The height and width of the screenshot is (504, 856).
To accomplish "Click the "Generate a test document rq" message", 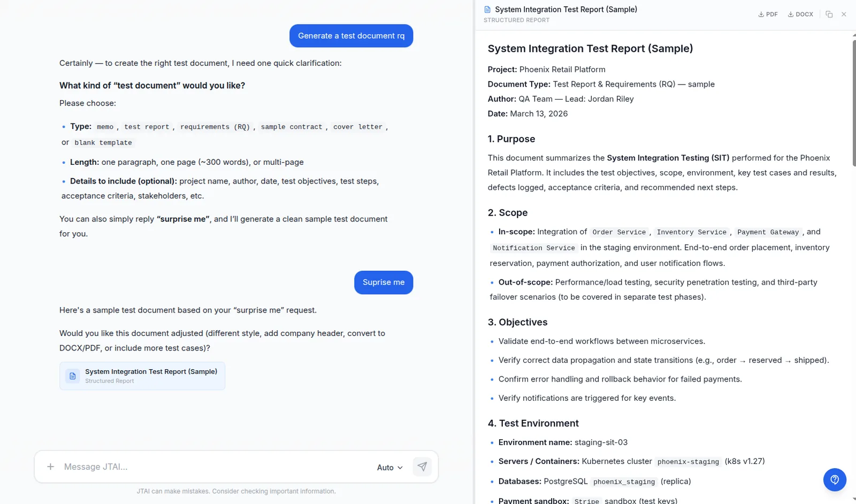I will point(351,36).
